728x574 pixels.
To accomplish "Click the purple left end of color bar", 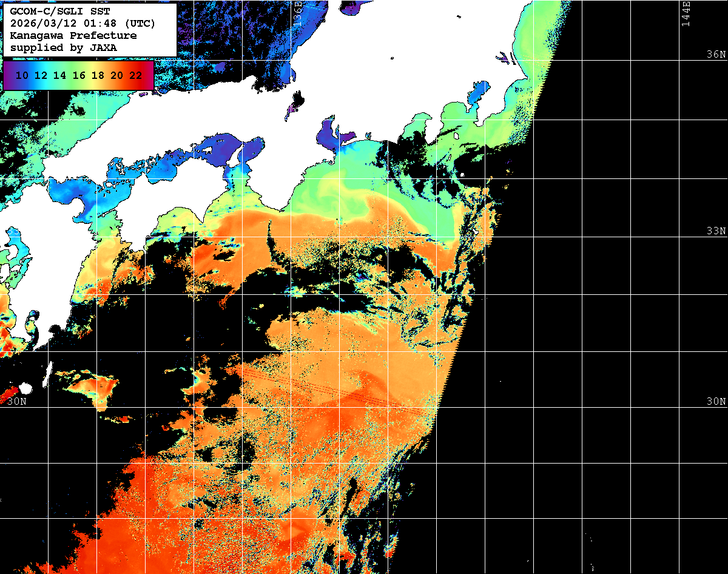I will pos(8,76).
